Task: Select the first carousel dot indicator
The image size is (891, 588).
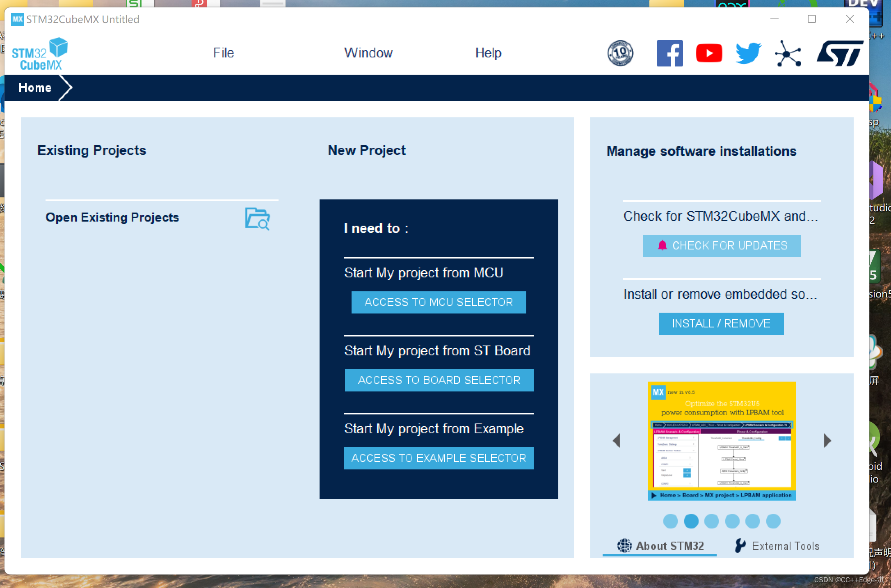Action: (x=670, y=521)
